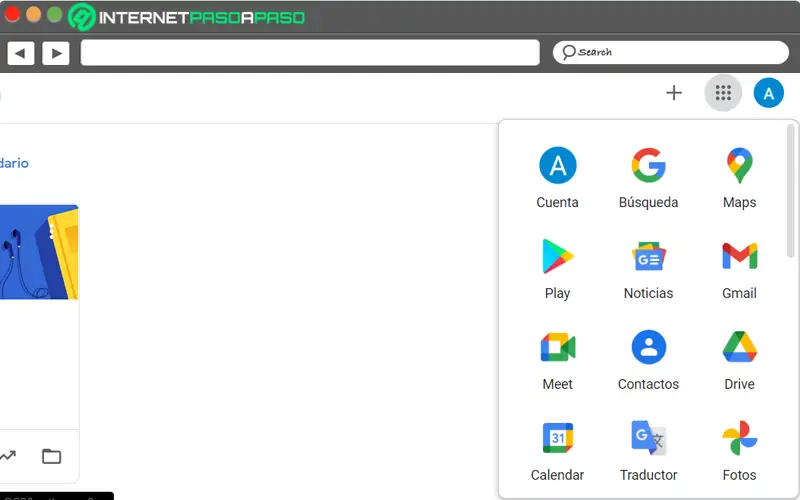
Task: Toggle the Google apps grid launcher
Action: [x=723, y=93]
